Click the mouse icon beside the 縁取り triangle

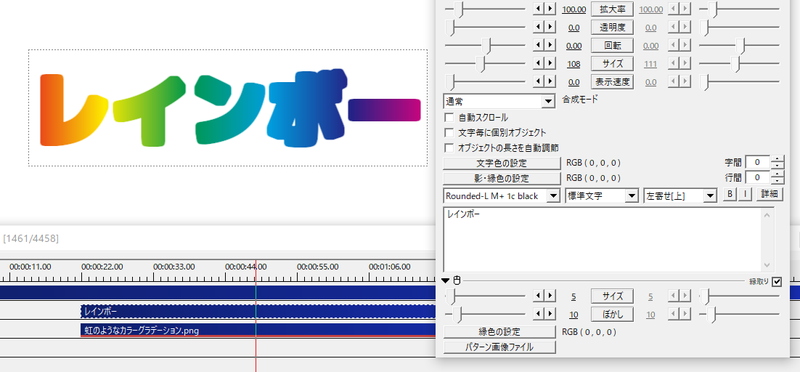[x=457, y=280]
